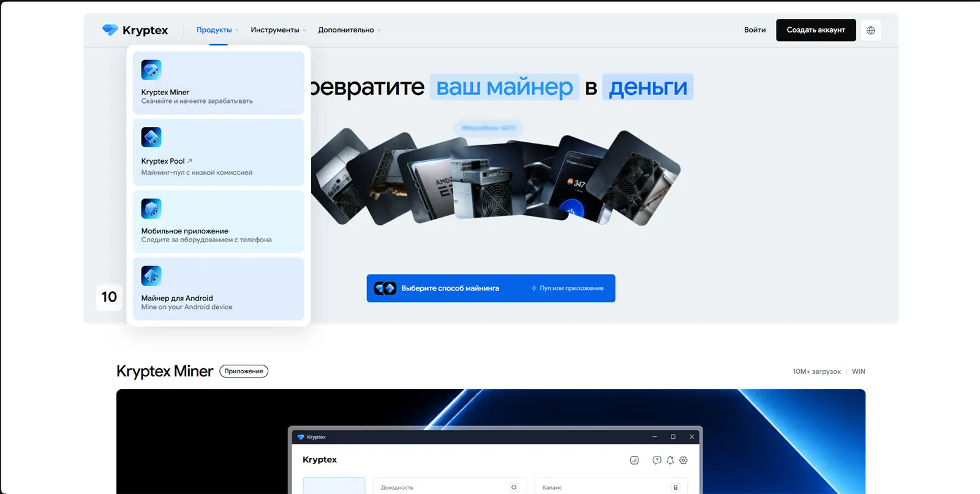Click the icon in the Доходность field
The height and width of the screenshot is (494, 980).
[x=514, y=487]
